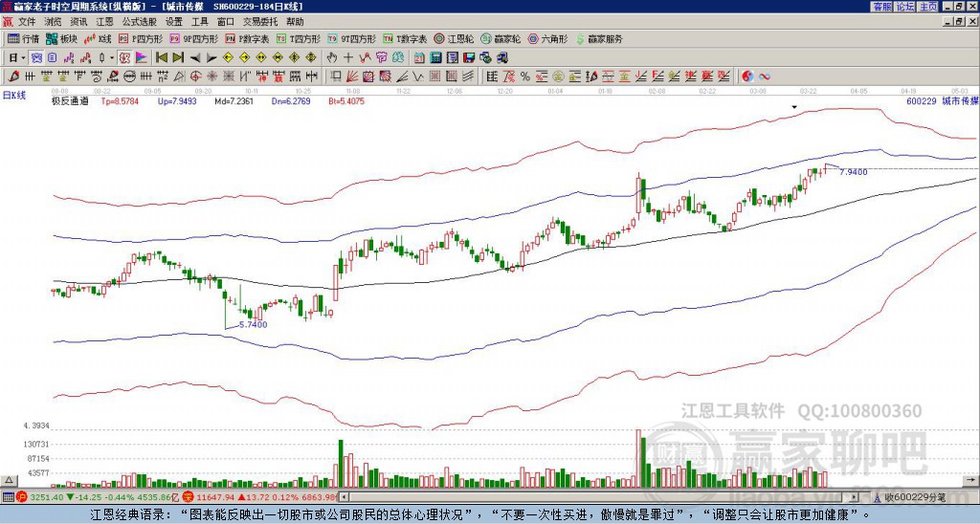Click the right arrow at volume panel edge

(x=972, y=480)
